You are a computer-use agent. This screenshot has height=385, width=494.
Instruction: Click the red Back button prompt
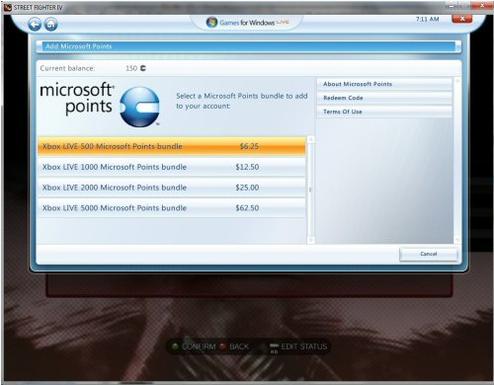click(x=235, y=347)
